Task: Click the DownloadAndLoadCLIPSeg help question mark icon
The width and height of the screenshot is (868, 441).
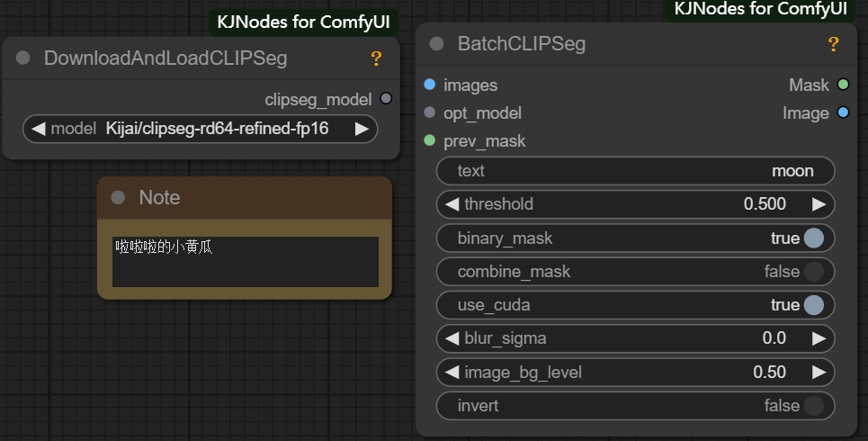Action: click(x=376, y=58)
